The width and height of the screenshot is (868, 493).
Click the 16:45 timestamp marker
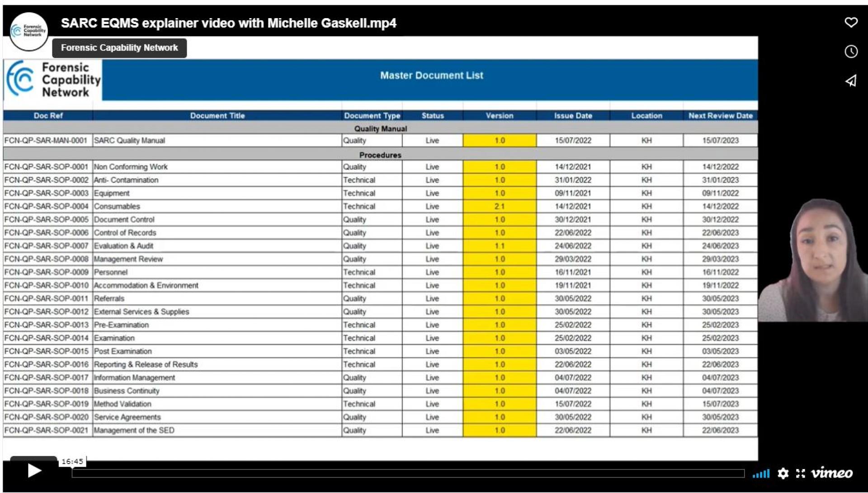[72, 461]
